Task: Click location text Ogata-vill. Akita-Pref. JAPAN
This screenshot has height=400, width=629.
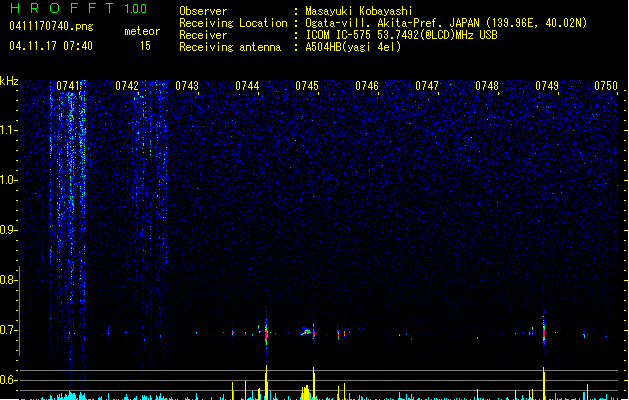Action: tap(395, 23)
